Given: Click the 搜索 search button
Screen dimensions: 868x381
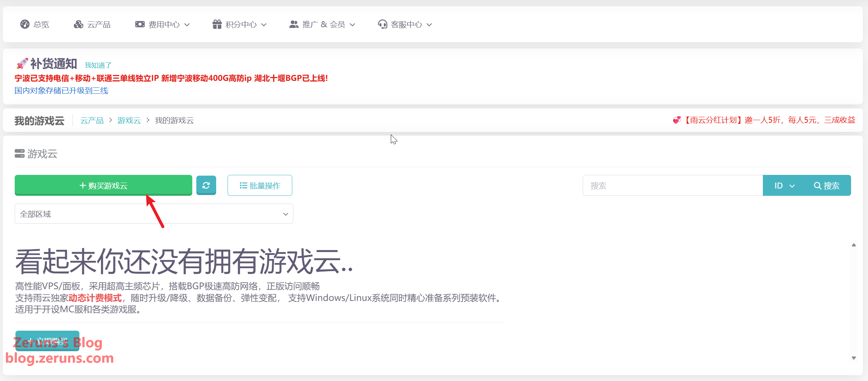Looking at the screenshot, I should (x=826, y=186).
